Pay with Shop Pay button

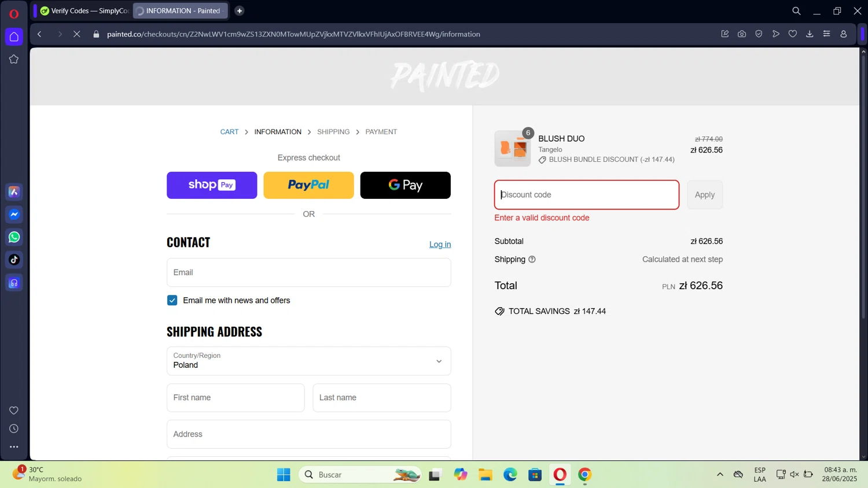click(212, 185)
